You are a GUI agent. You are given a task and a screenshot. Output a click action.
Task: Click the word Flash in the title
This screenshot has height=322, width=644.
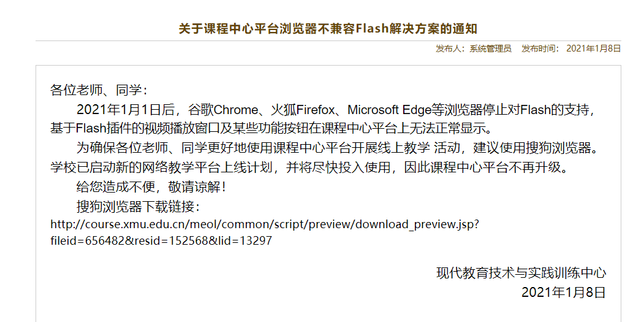click(x=372, y=29)
